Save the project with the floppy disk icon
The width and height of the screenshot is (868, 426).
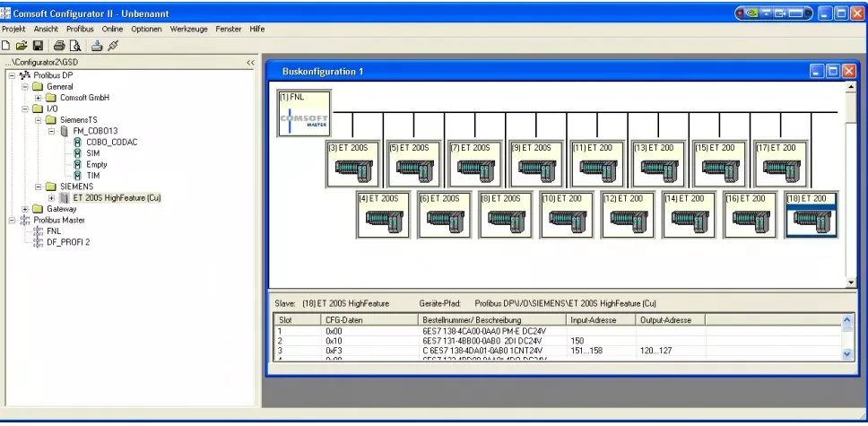[39, 46]
